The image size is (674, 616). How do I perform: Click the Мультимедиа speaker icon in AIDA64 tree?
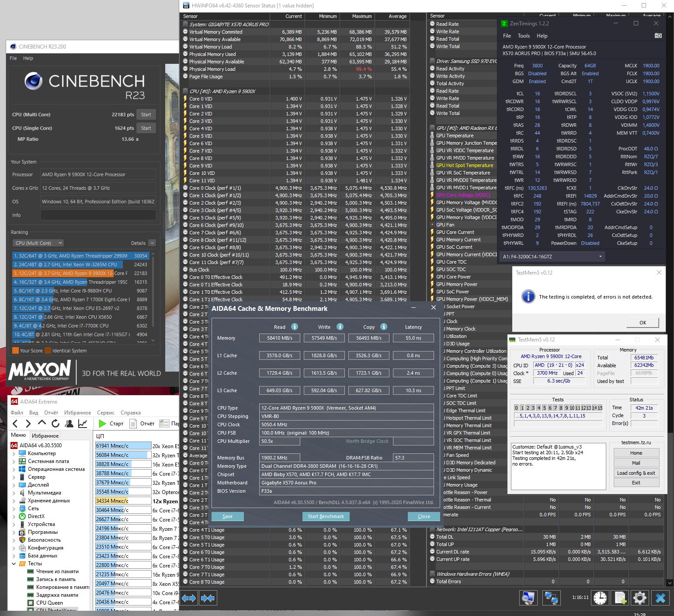click(22, 493)
